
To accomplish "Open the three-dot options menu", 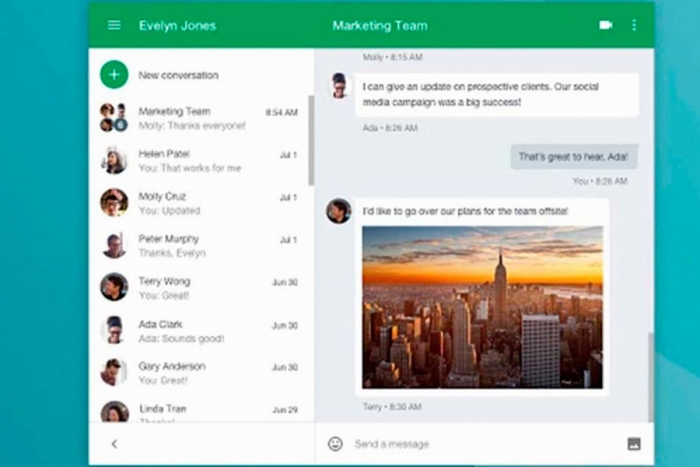I will [x=634, y=25].
